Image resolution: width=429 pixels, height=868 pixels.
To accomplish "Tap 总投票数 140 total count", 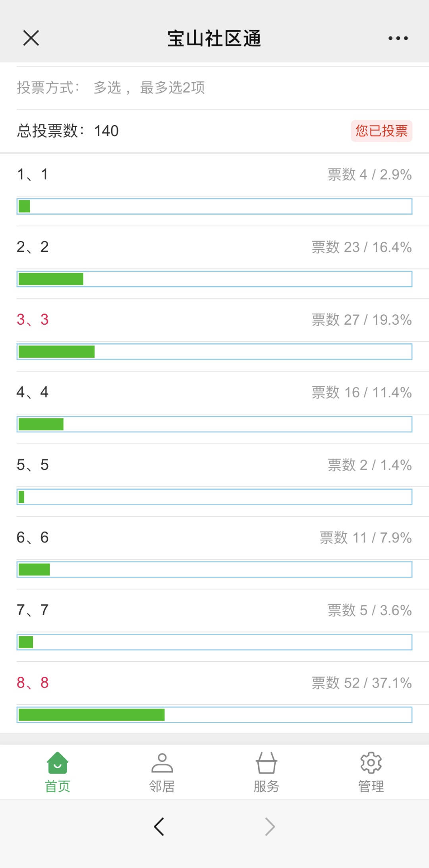I will [68, 131].
